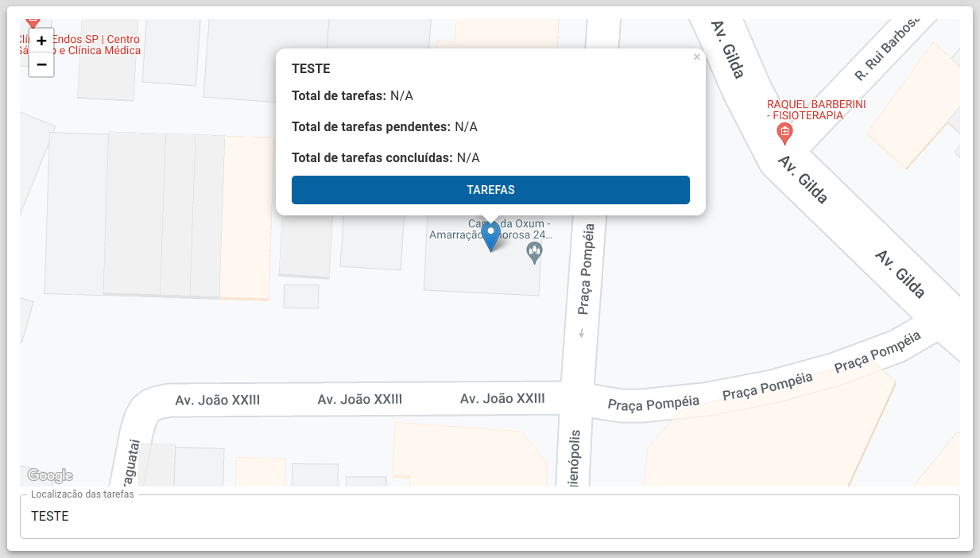Zoom out the map with minus button
This screenshot has width=980, height=558.
click(41, 64)
